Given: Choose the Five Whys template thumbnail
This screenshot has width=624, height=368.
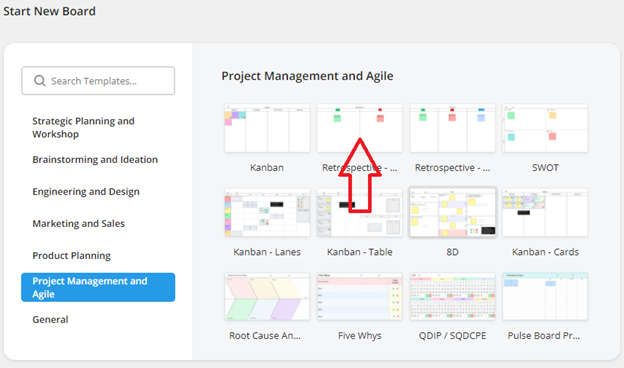Looking at the screenshot, I should point(359,296).
